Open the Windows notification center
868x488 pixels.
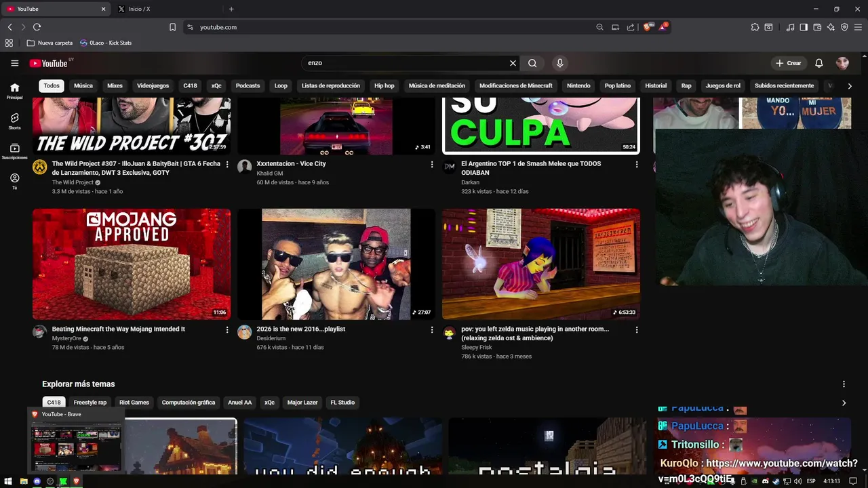coord(854,481)
